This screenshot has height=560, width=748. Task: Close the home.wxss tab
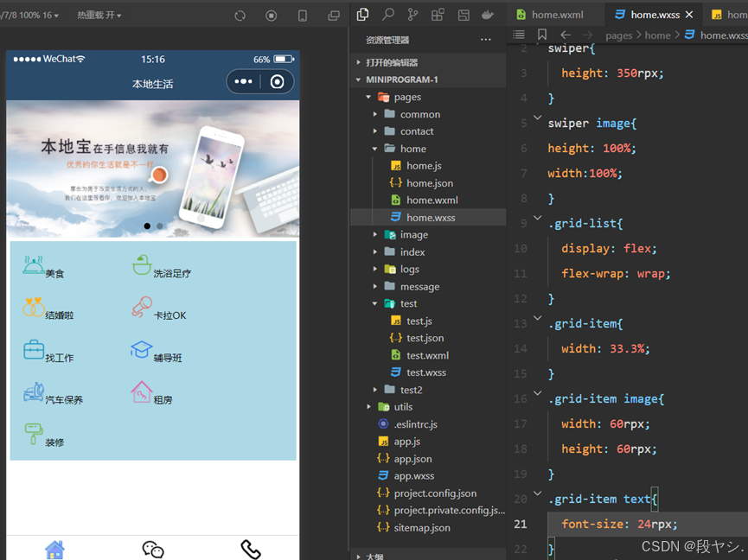coord(689,15)
